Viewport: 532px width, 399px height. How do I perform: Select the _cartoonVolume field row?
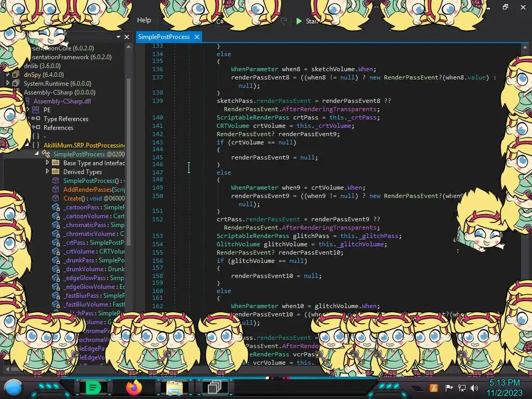point(94,216)
